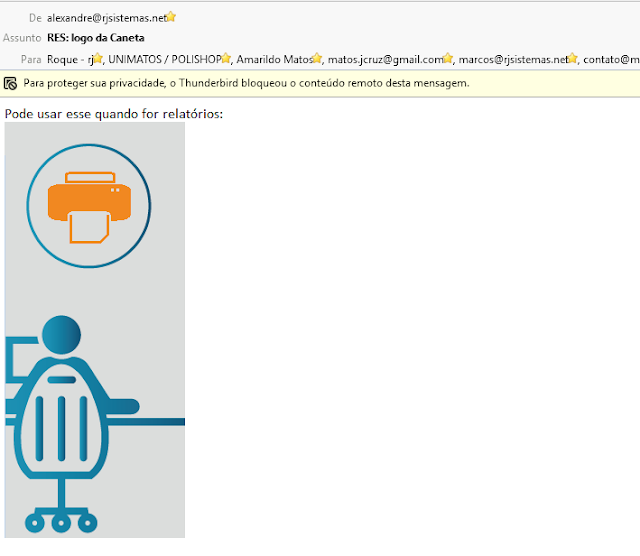Open sender address alexandre@rjsistemas.net
This screenshot has height=556, width=640.
[107, 18]
